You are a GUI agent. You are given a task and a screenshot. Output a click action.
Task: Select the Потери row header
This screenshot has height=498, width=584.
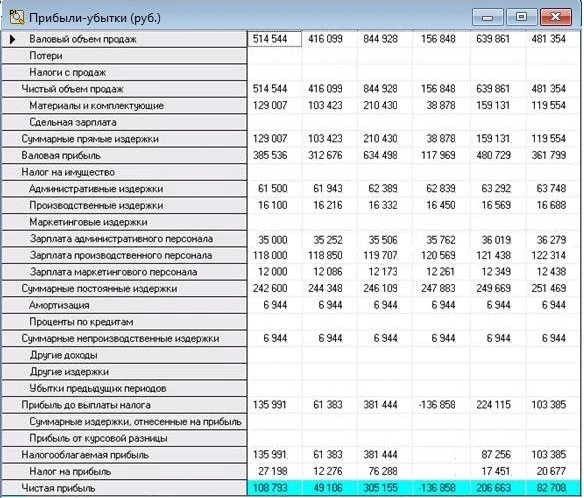pos(124,56)
